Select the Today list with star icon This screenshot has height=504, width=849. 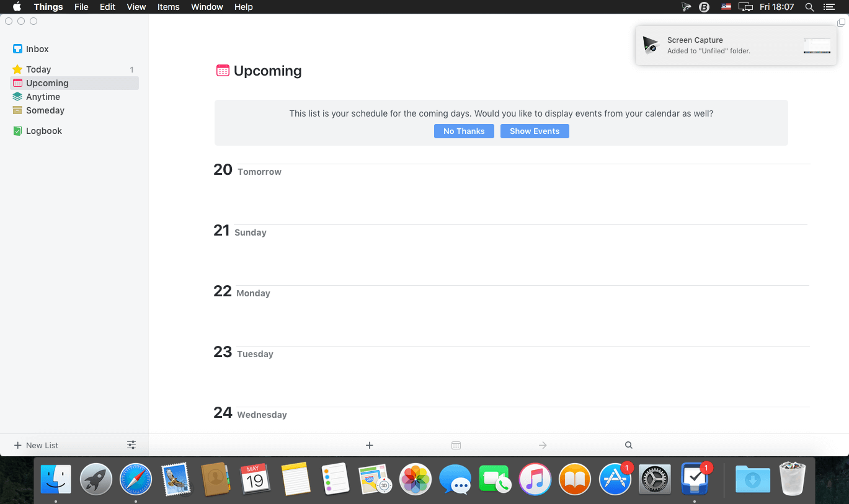(38, 69)
